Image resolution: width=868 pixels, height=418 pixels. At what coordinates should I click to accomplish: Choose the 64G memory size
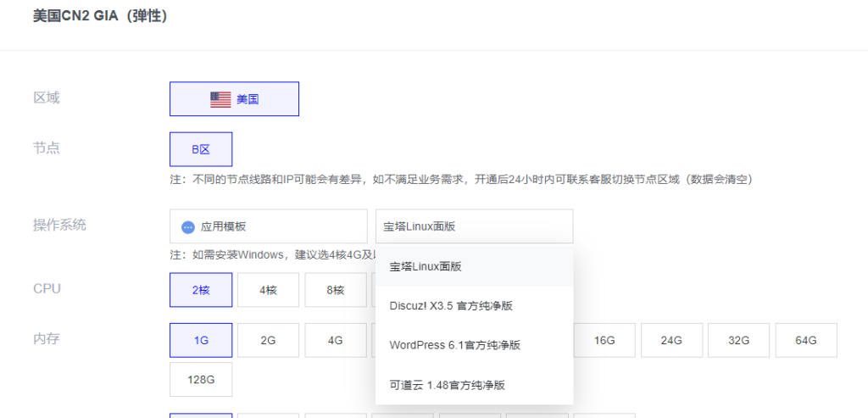[x=806, y=340]
